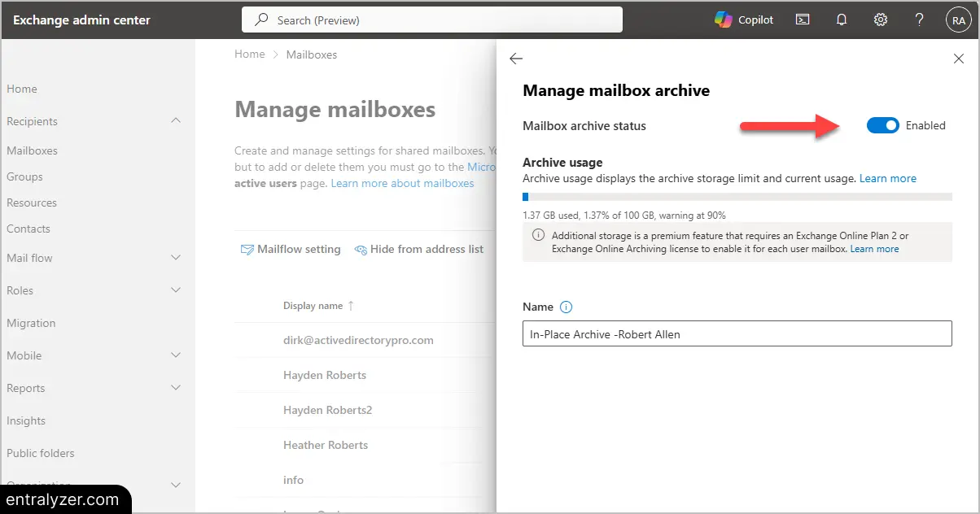Expand the Roles section
Image resolution: width=980 pixels, height=514 pixels.
[x=176, y=290]
